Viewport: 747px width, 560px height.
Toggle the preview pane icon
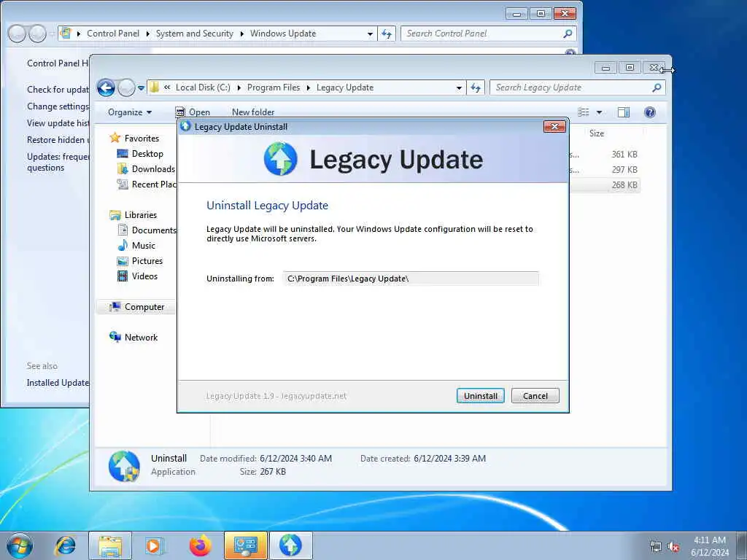pos(624,112)
